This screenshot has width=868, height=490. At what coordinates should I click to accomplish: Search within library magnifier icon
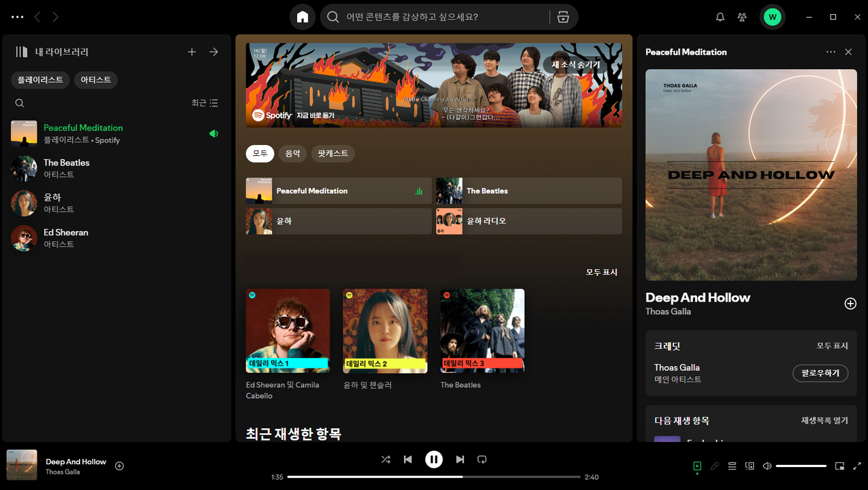(x=20, y=103)
